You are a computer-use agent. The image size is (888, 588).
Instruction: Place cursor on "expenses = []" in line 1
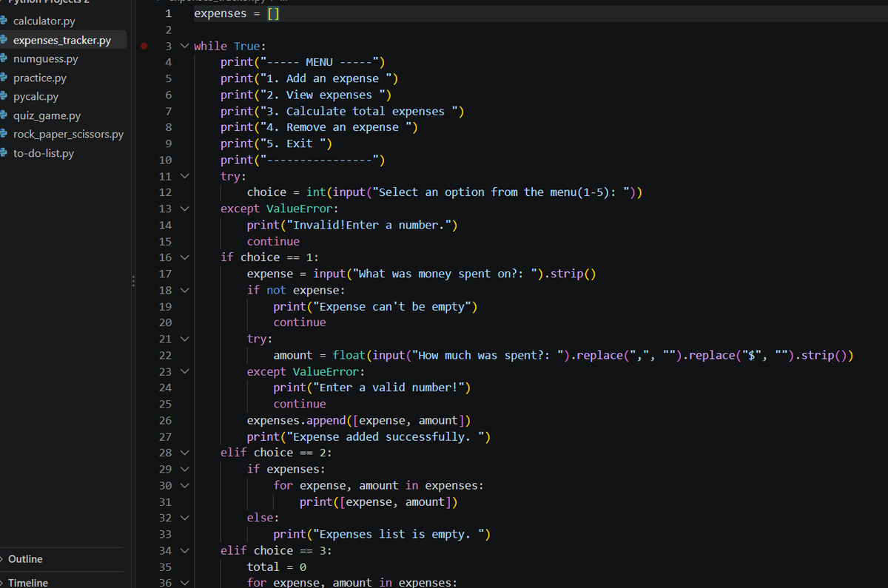pyautogui.click(x=237, y=13)
